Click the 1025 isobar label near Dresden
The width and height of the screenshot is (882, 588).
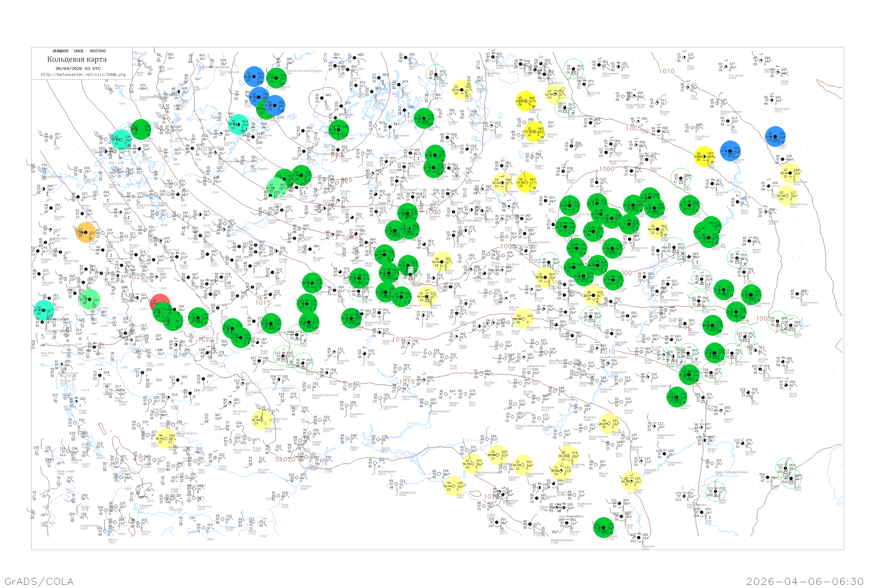pyautogui.click(x=136, y=277)
